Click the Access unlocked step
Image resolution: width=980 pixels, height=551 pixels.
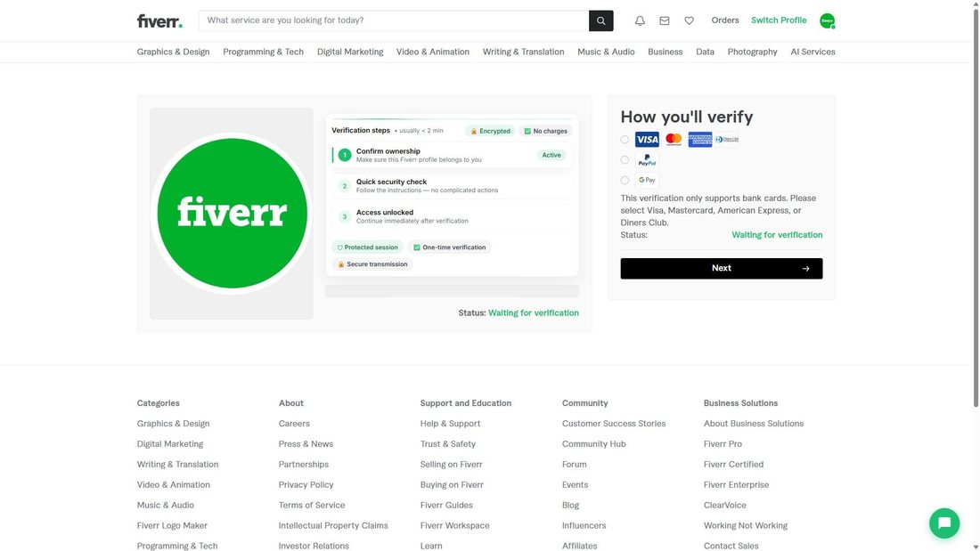tap(452, 216)
